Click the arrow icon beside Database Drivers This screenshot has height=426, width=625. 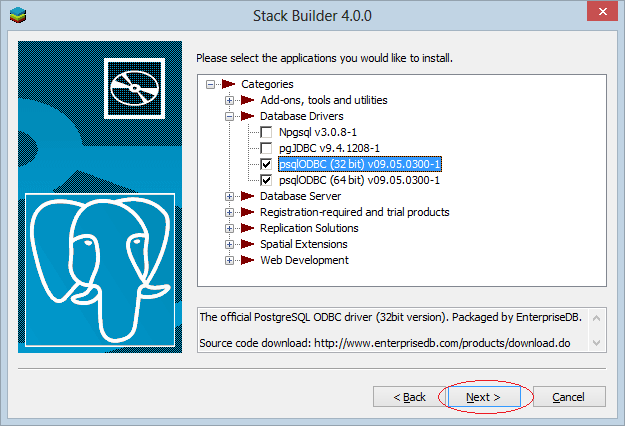click(248, 116)
